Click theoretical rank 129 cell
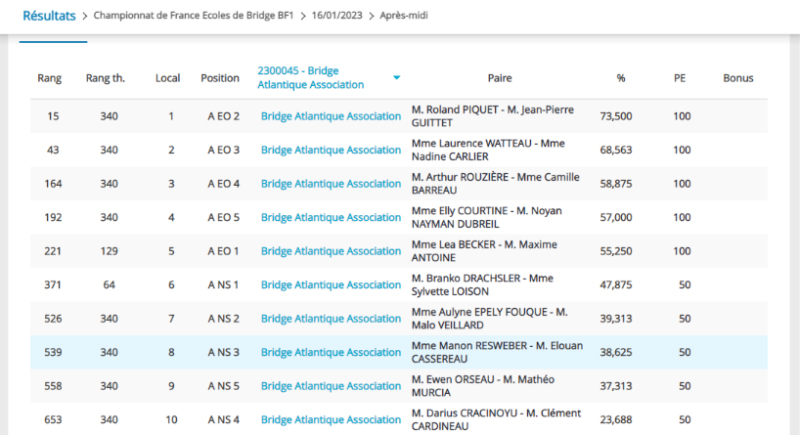Screen dimensions: 800x435 109,251
